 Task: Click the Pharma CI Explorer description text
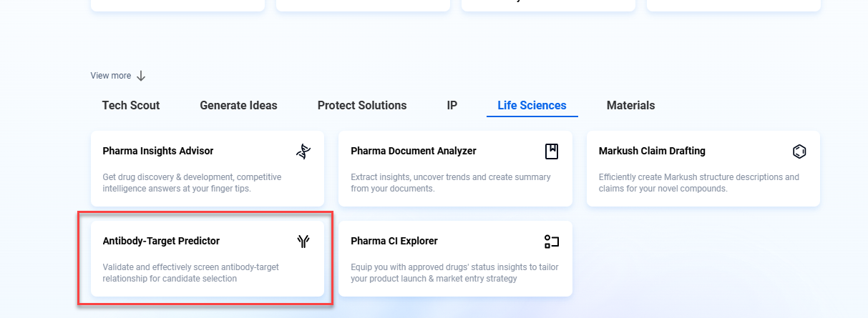tap(454, 272)
